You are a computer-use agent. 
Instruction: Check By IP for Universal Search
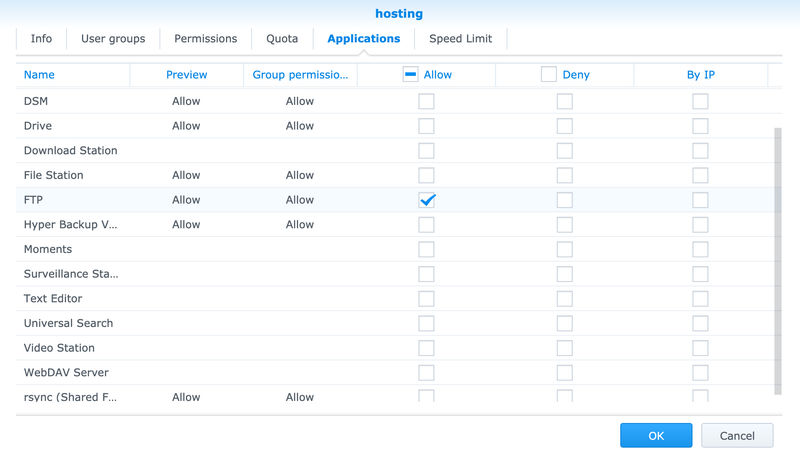[701, 323]
